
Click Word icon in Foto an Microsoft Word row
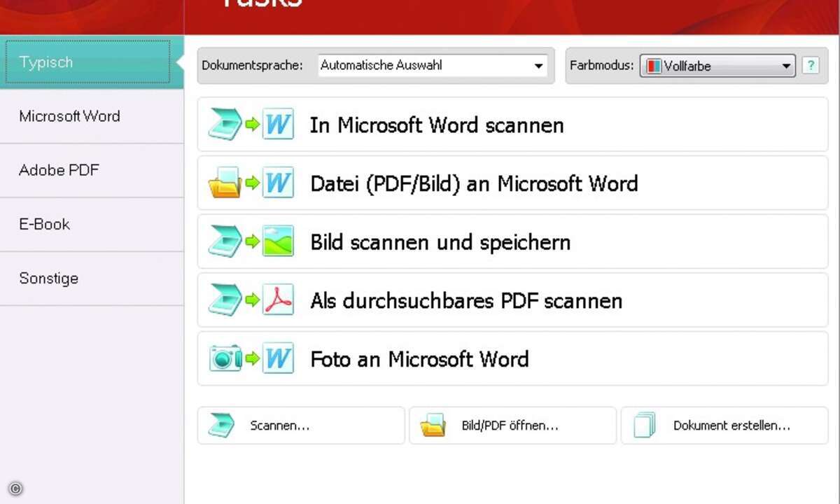(x=278, y=358)
